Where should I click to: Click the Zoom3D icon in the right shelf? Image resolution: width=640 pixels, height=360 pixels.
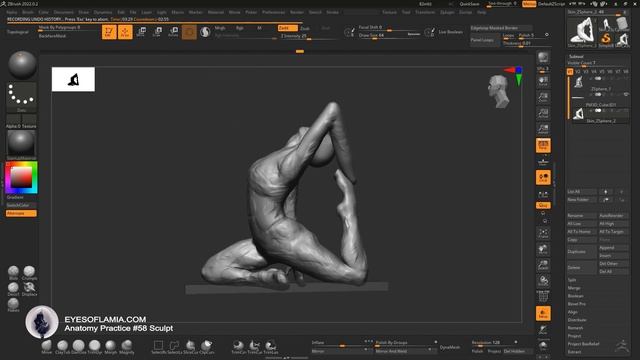[543, 265]
